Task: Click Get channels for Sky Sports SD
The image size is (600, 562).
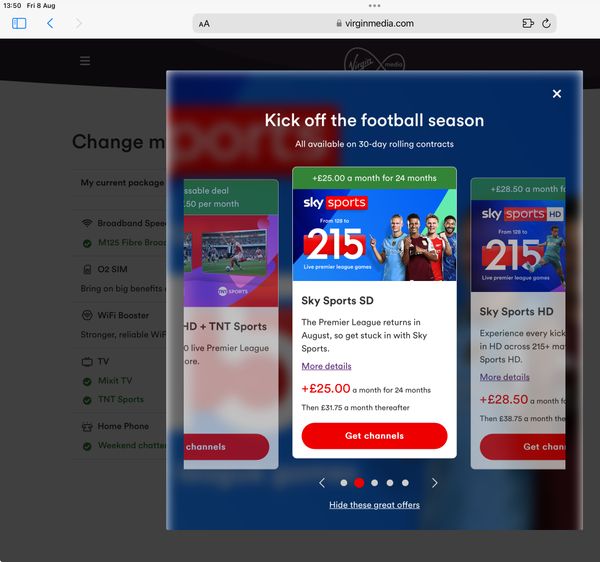Action: 374,436
